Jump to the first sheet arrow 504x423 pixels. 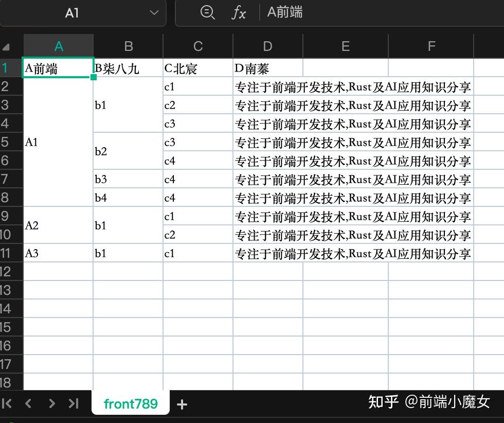click(x=8, y=404)
